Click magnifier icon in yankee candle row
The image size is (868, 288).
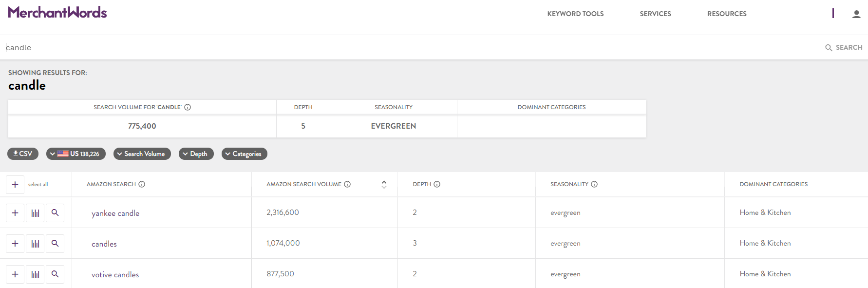[x=55, y=213]
